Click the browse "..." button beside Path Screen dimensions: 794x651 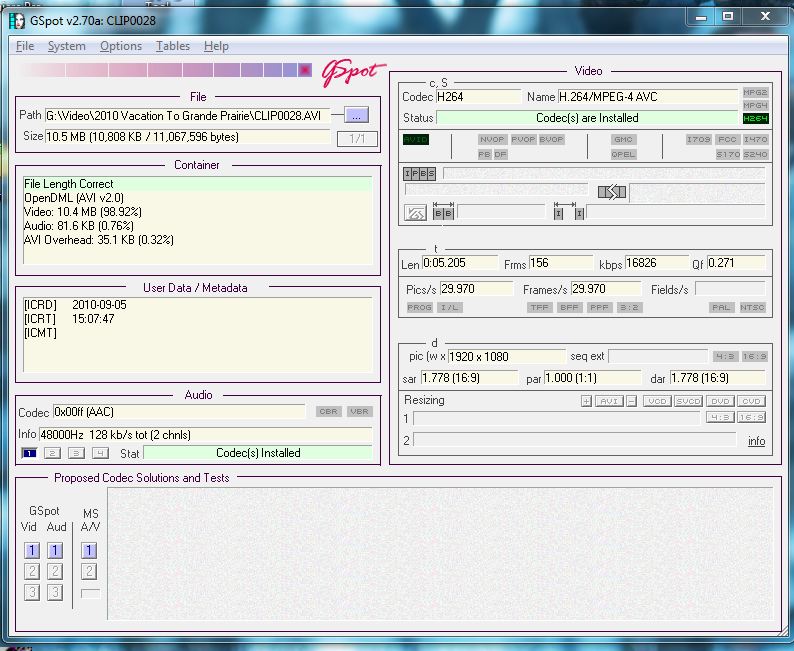(356, 115)
